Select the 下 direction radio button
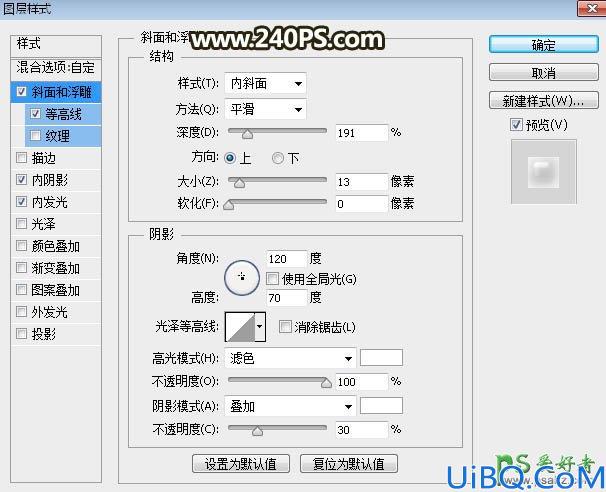606x492 pixels. pos(277,158)
